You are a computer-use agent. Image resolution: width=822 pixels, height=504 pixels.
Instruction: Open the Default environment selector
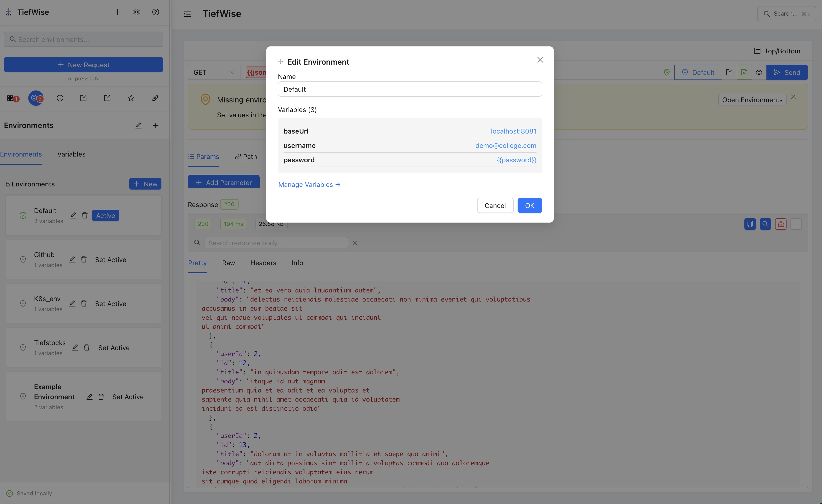click(698, 72)
